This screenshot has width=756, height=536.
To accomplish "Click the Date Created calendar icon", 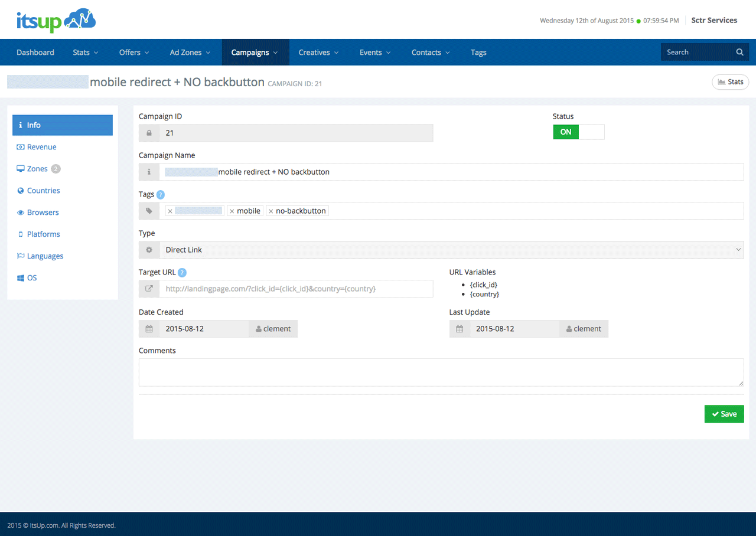I will tap(149, 329).
